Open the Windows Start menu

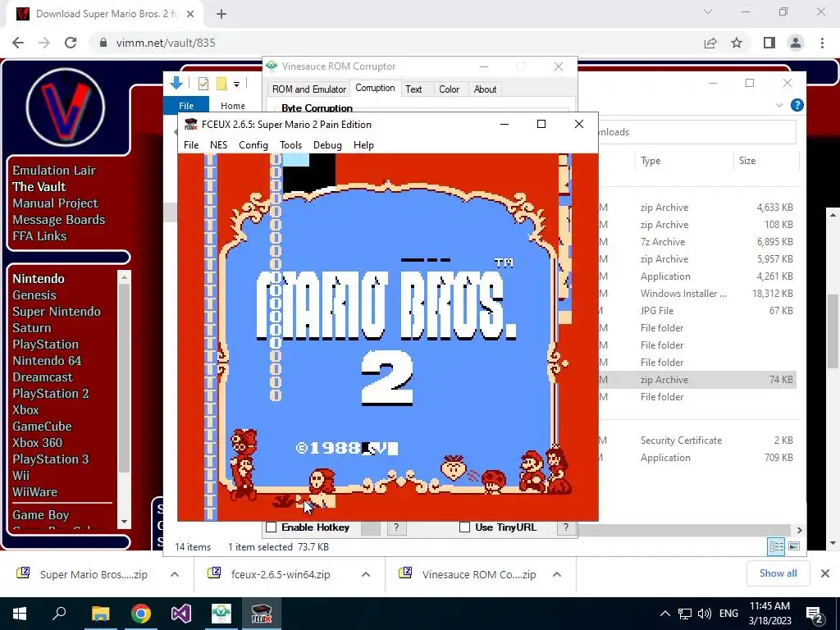pos(20,614)
